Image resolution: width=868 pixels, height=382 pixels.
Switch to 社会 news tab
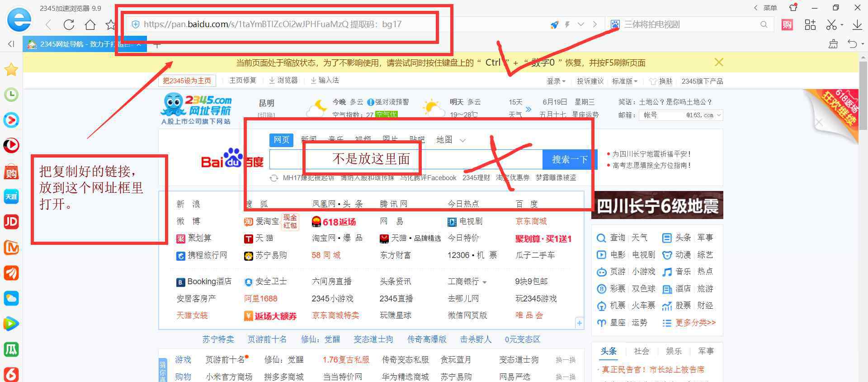[x=641, y=351]
